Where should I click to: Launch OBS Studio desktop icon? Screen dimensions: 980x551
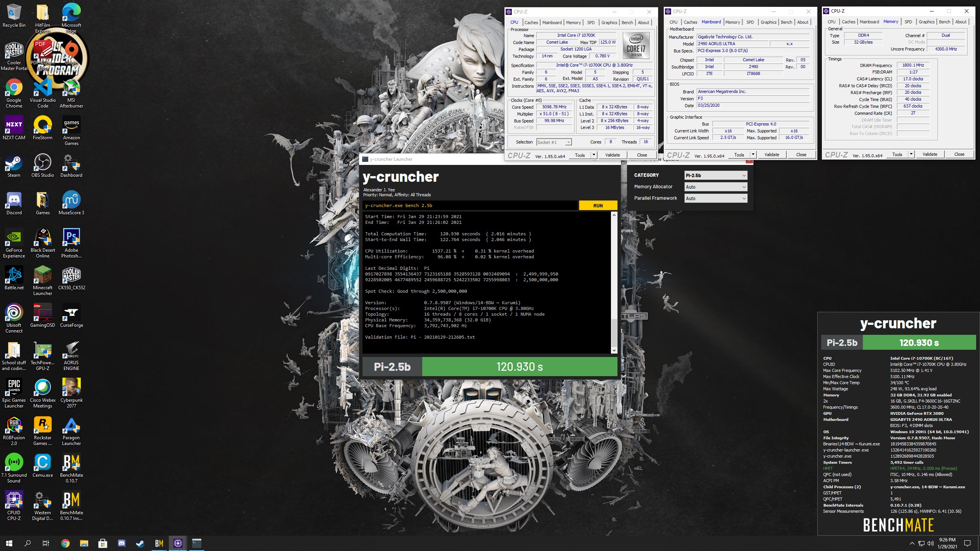click(42, 165)
